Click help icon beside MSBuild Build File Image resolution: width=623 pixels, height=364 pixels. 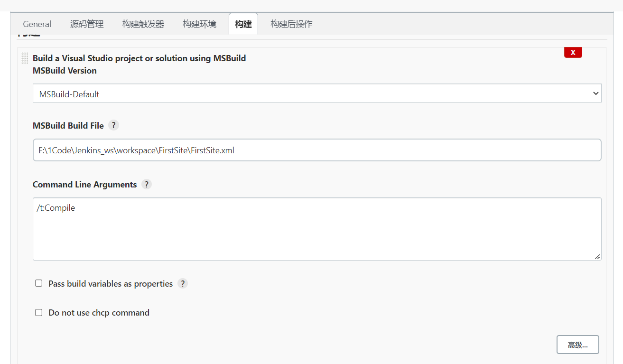tap(113, 126)
